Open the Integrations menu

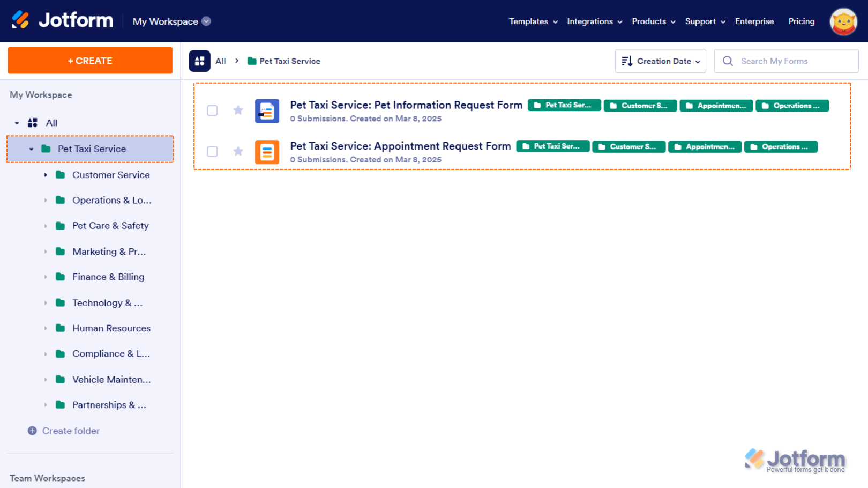click(595, 21)
